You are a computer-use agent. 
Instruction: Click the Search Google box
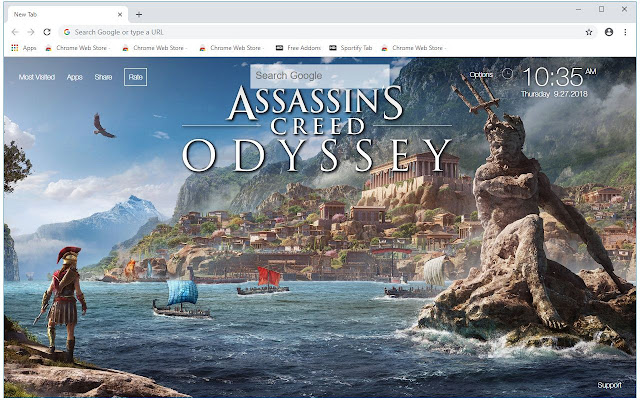click(x=320, y=76)
